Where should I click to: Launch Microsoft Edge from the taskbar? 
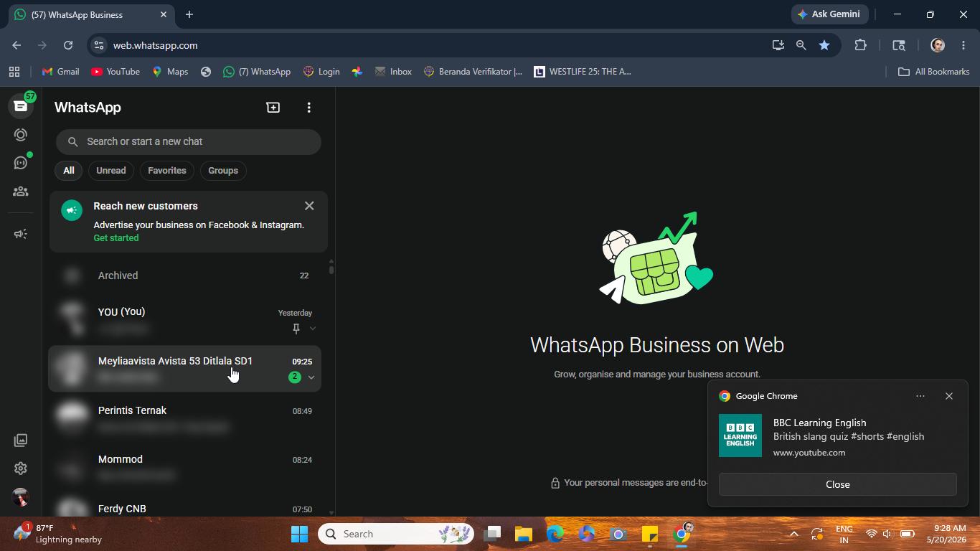[555, 534]
